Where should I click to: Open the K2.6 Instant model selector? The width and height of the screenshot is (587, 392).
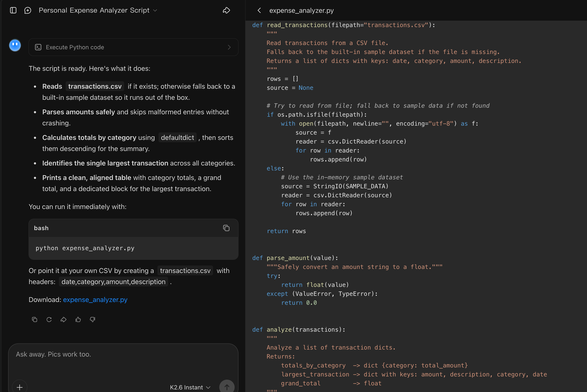190,387
